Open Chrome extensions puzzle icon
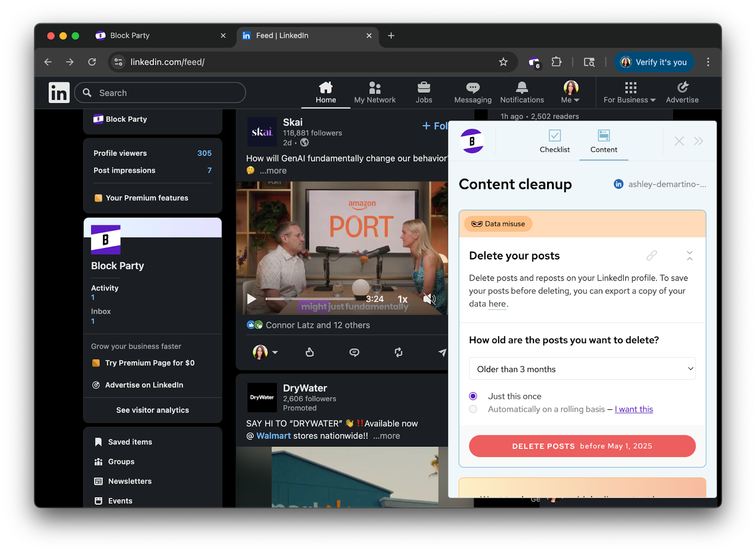 click(x=557, y=62)
